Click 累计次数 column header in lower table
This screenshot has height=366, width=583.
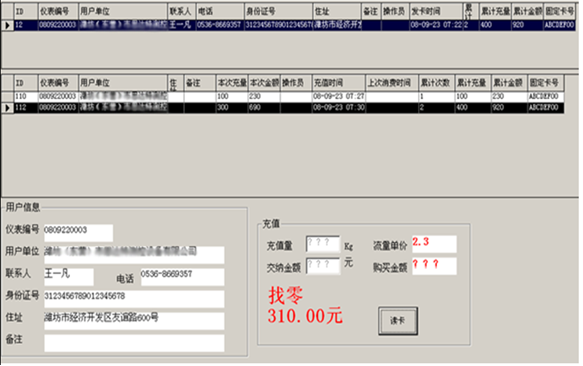tap(437, 83)
